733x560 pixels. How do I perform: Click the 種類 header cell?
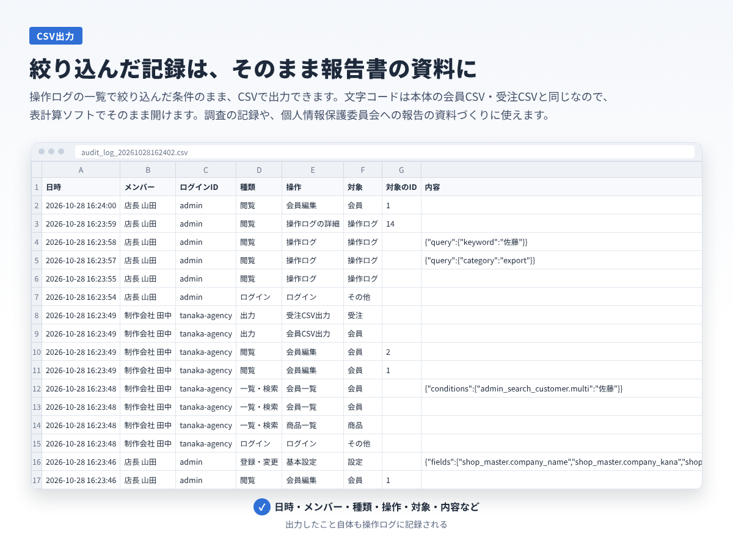259,187
